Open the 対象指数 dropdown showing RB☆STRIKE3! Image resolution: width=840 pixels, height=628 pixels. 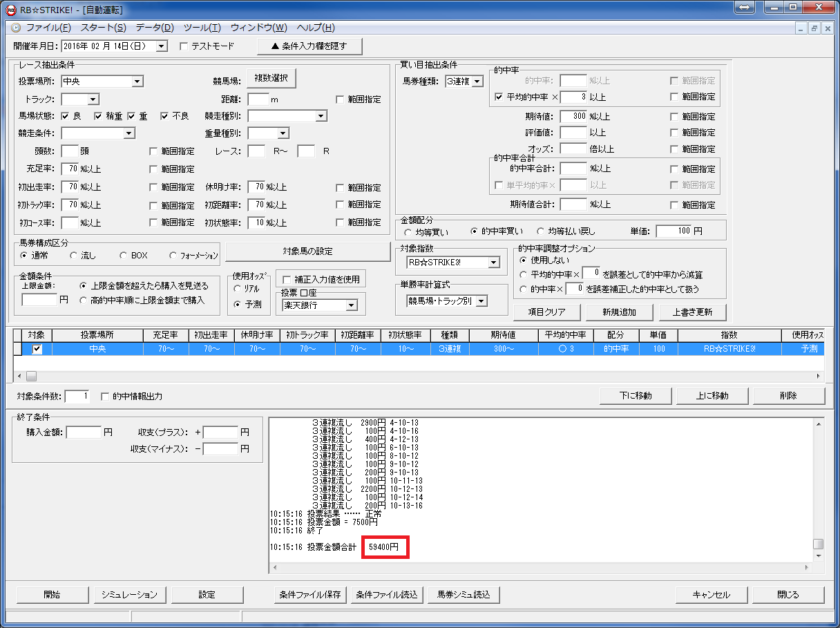[493, 263]
